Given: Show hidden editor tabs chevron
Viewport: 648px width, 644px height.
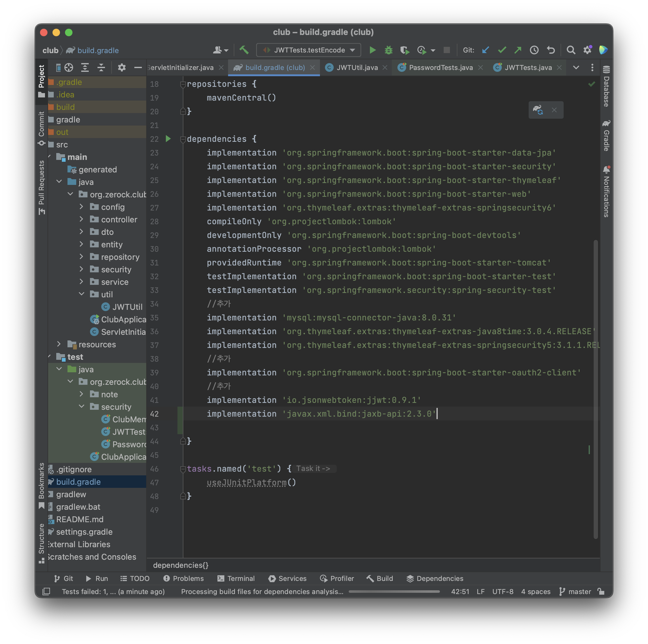Looking at the screenshot, I should click(576, 68).
